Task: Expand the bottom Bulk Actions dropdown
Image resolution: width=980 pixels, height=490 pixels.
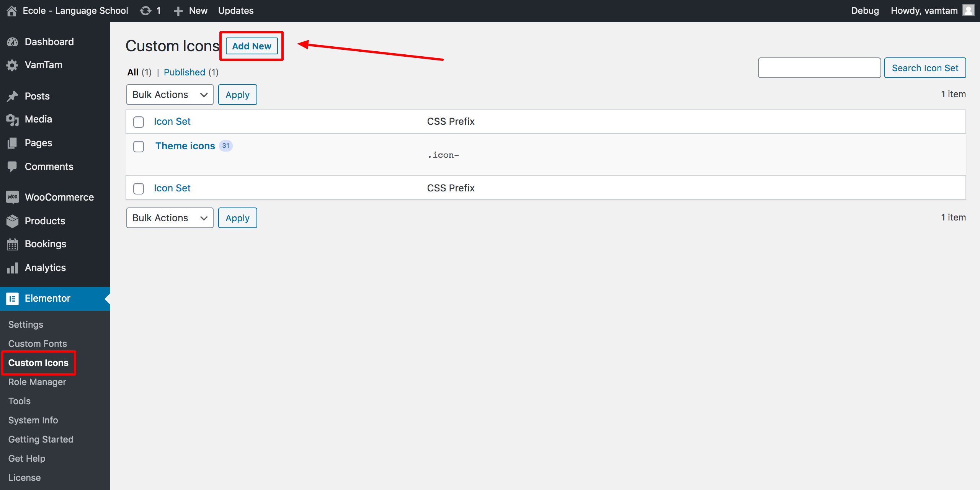Action: (170, 218)
